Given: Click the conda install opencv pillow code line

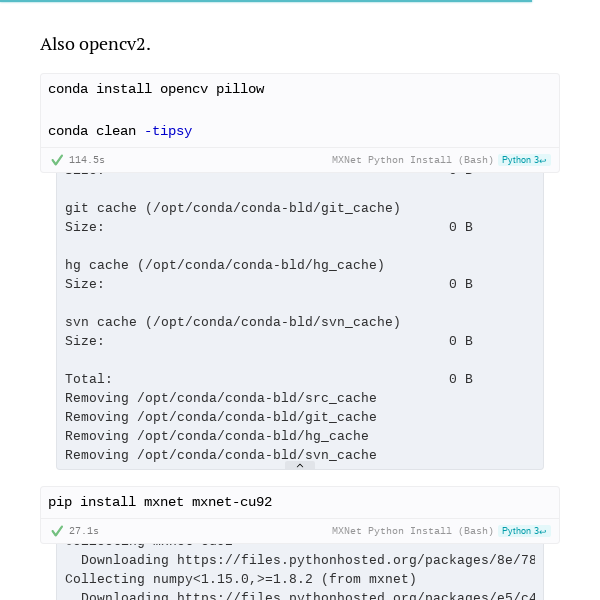Looking at the screenshot, I should click(x=156, y=89).
